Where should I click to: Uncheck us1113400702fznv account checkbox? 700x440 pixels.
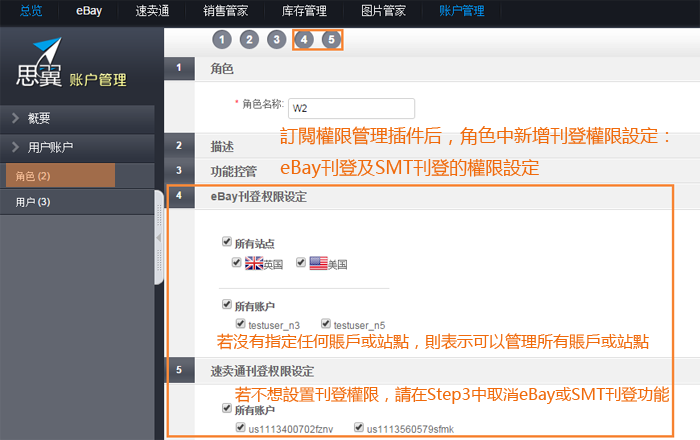(241, 427)
